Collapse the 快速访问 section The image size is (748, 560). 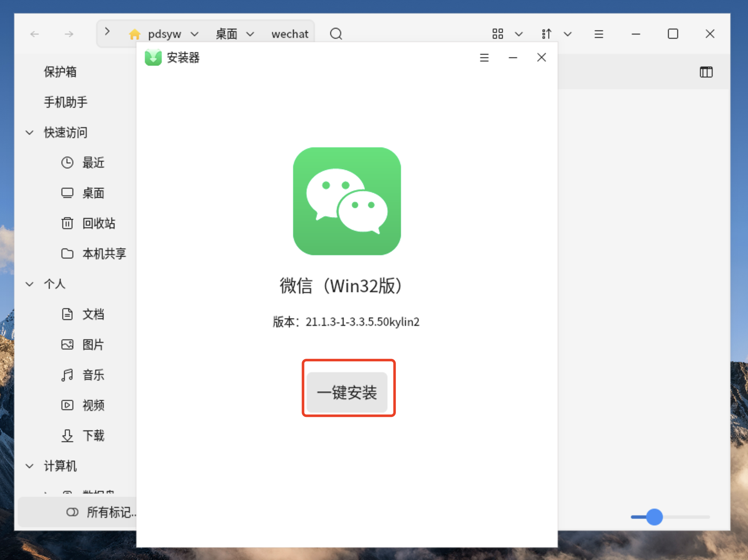29,133
